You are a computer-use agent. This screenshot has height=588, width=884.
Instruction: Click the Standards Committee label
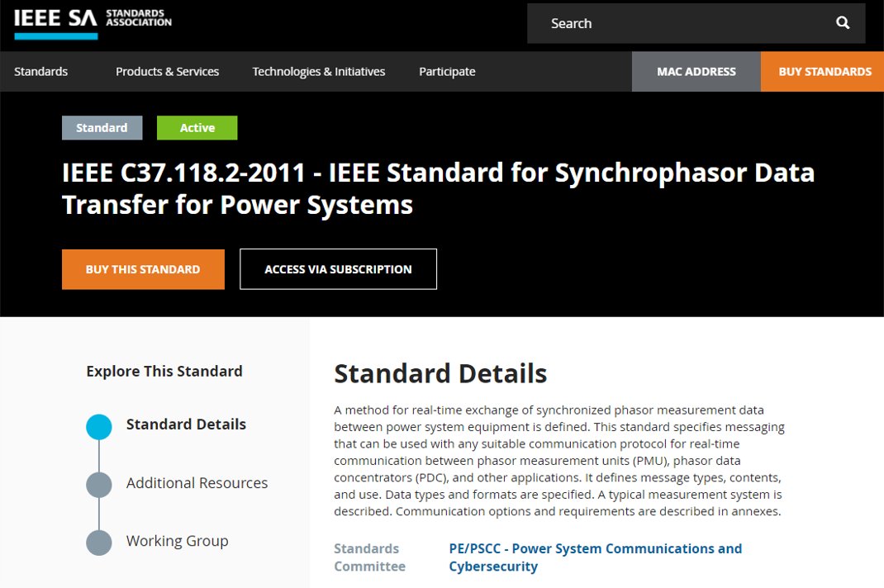pyautogui.click(x=369, y=557)
